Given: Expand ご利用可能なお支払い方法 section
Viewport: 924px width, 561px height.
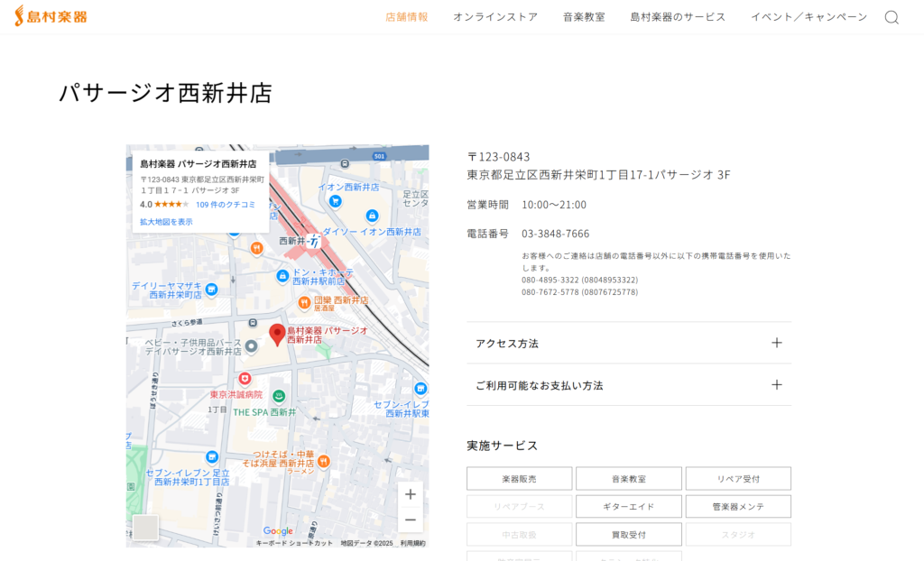Looking at the screenshot, I should [x=629, y=385].
